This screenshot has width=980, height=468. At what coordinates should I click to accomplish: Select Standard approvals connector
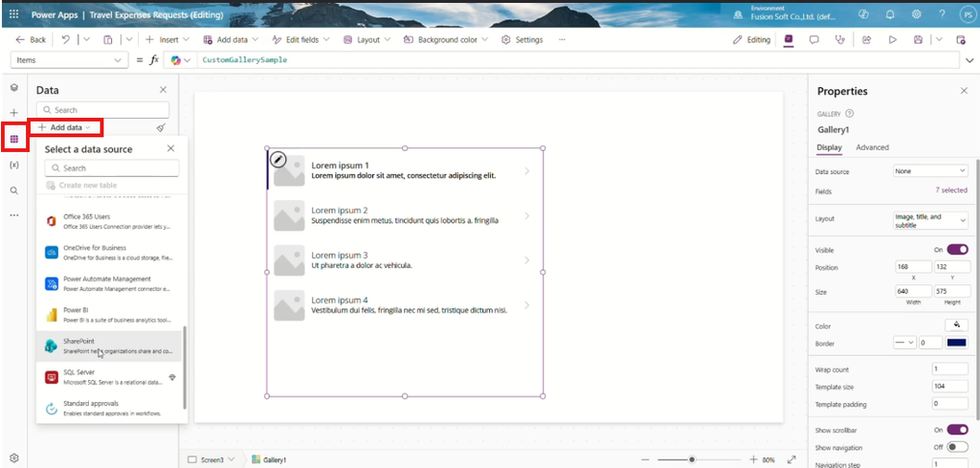110,408
